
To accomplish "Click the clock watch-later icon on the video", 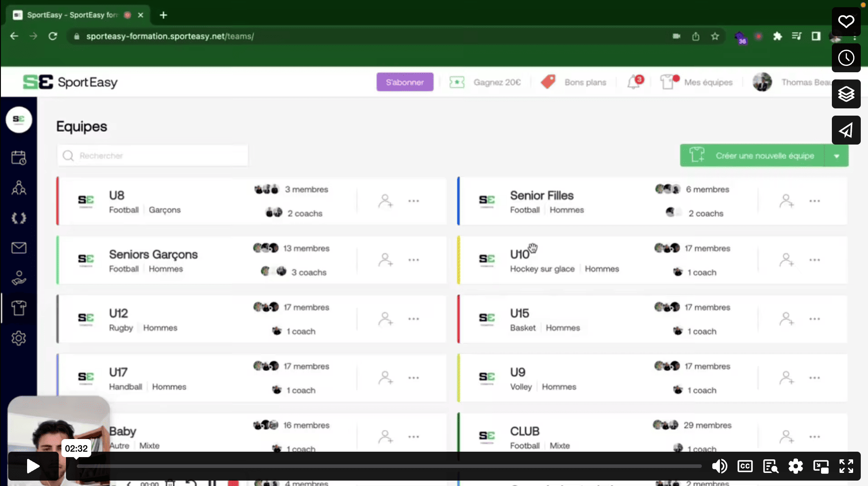I will (x=846, y=58).
